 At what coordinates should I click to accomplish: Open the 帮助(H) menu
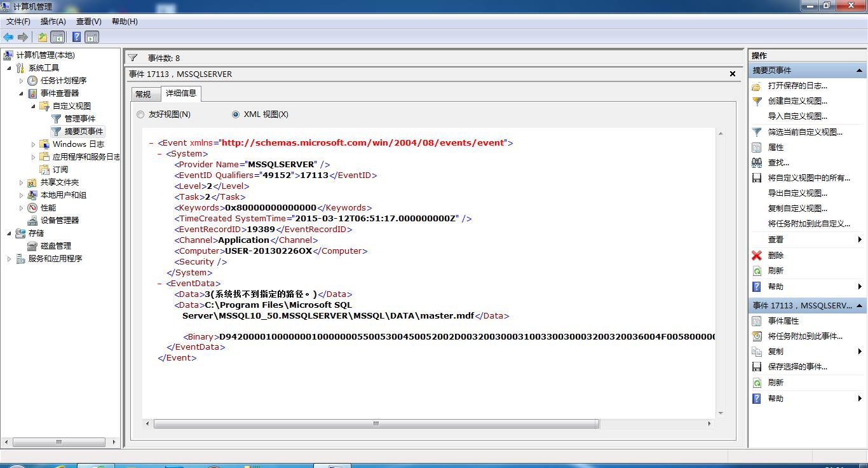pos(125,22)
